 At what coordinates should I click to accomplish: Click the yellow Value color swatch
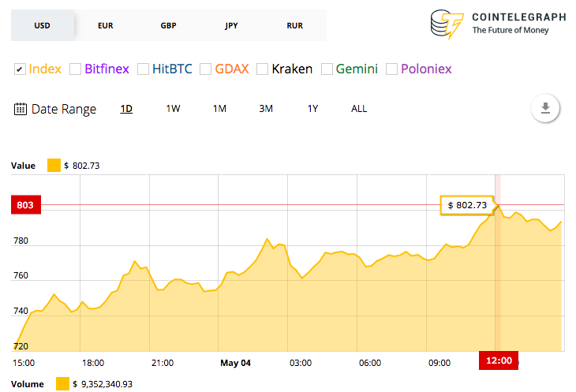coord(54,166)
